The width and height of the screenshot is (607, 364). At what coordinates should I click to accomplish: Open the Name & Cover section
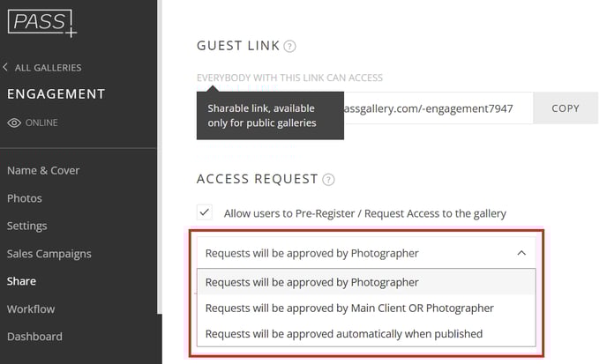43,171
